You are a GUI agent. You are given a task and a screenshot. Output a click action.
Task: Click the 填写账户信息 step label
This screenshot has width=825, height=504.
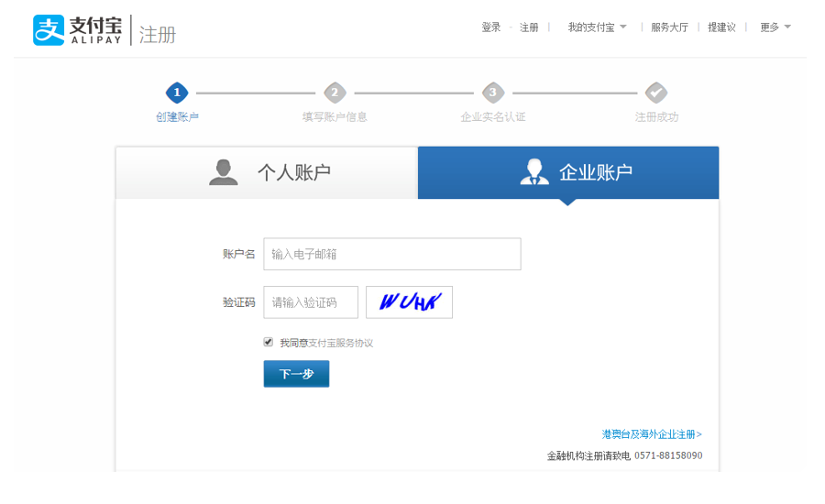click(x=335, y=116)
